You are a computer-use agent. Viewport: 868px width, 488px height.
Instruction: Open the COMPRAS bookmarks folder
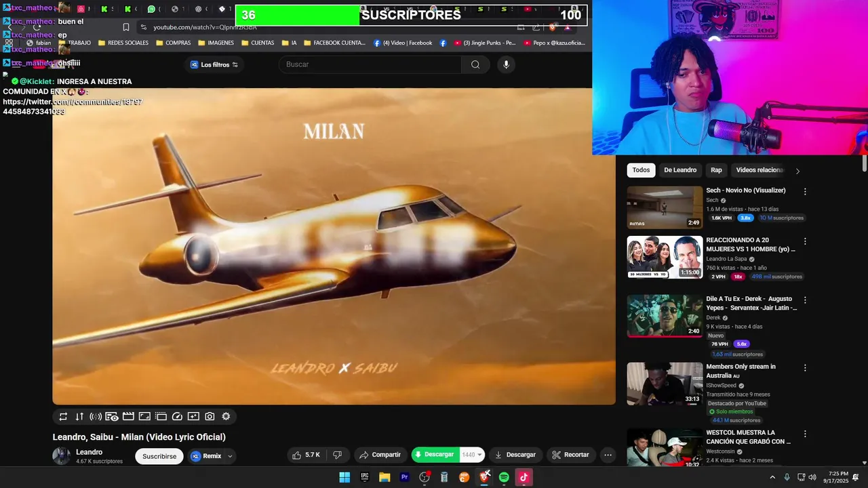174,43
